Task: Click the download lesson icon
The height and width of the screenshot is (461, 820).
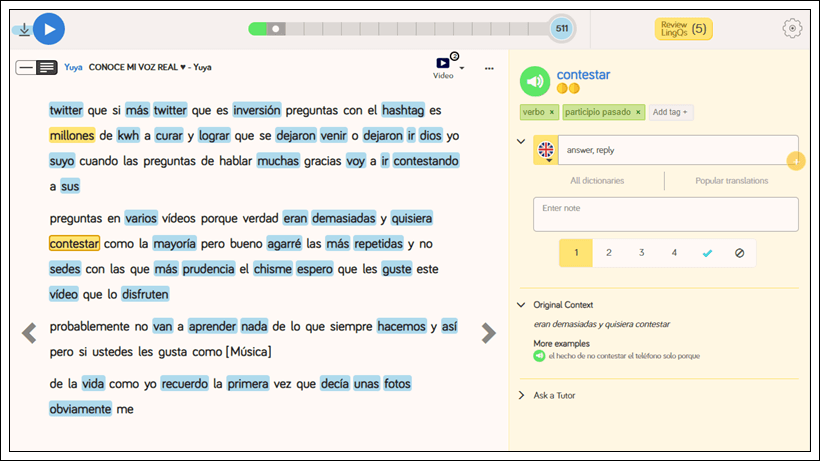Action: click(x=23, y=29)
